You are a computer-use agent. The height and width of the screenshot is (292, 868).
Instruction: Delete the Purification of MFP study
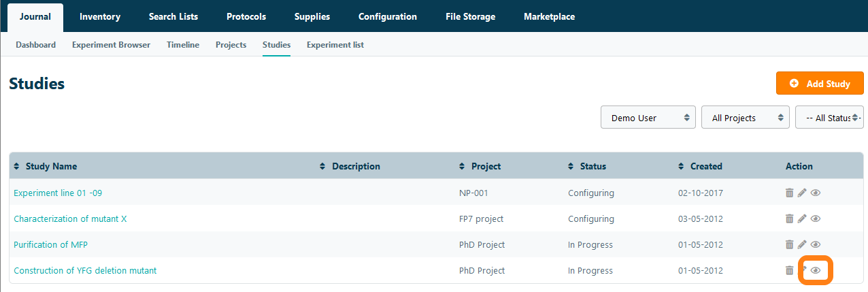pos(789,245)
